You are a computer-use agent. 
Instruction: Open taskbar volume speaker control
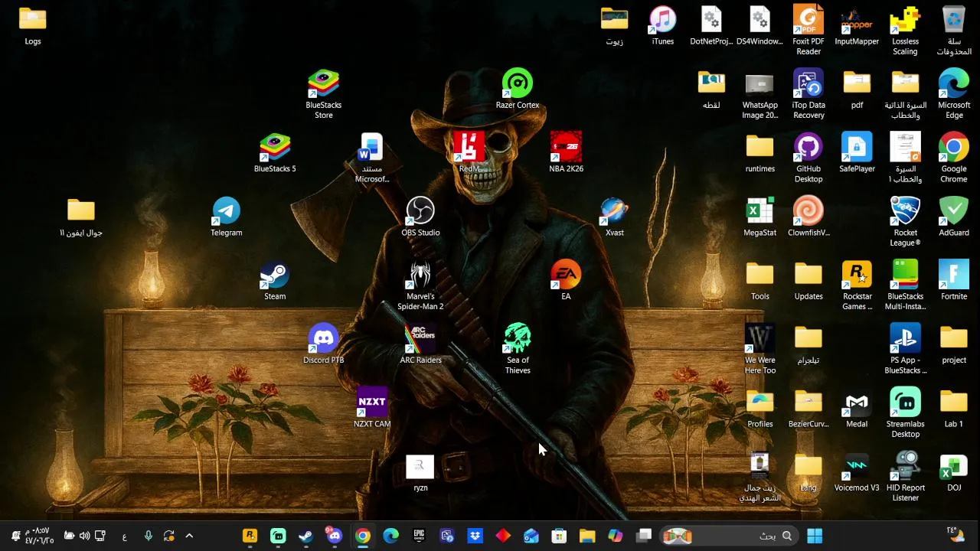pyautogui.click(x=84, y=536)
